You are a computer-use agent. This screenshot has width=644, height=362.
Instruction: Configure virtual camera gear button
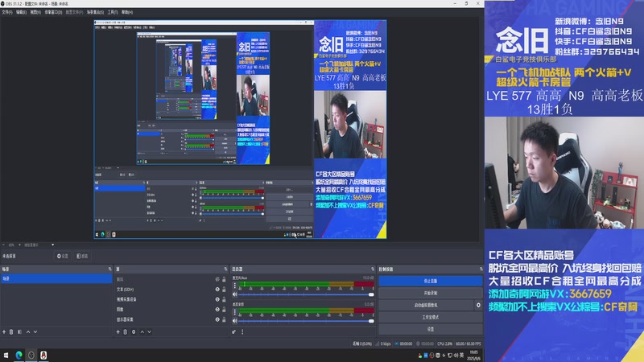click(478, 305)
